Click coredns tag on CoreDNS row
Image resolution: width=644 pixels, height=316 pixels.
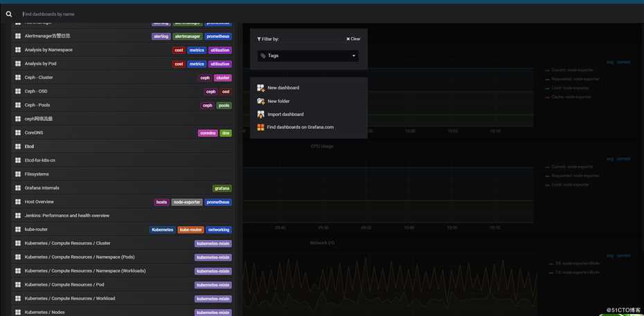coord(208,133)
